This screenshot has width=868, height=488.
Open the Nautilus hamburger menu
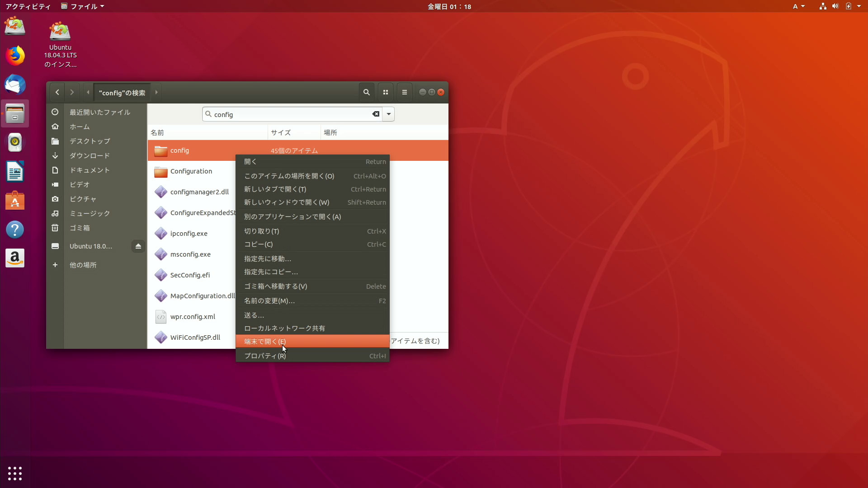coord(404,92)
